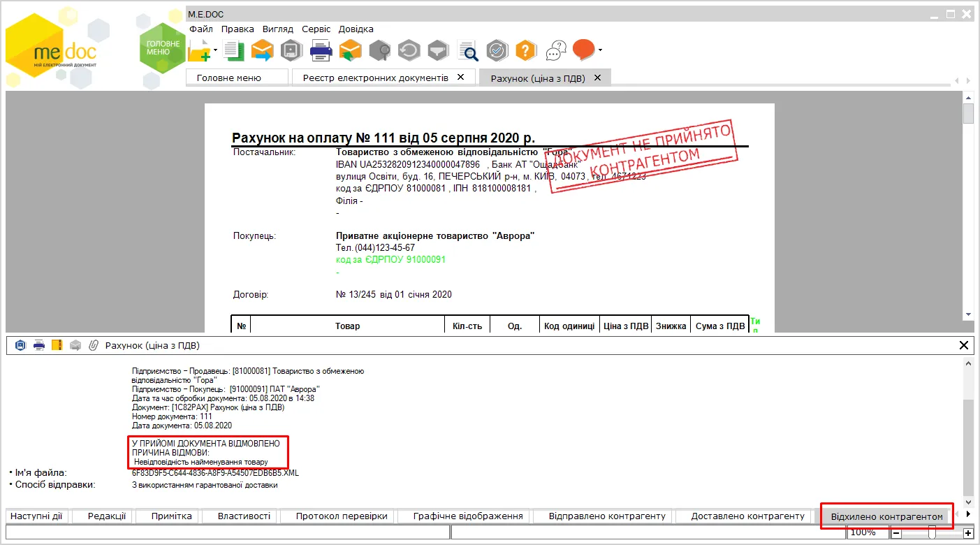Open the Наступні дії tab
The width and height of the screenshot is (980, 545).
[x=36, y=516]
